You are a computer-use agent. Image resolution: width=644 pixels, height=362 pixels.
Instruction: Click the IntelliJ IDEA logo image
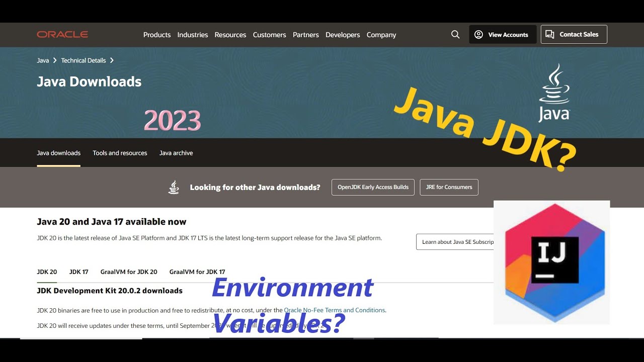[552, 262]
